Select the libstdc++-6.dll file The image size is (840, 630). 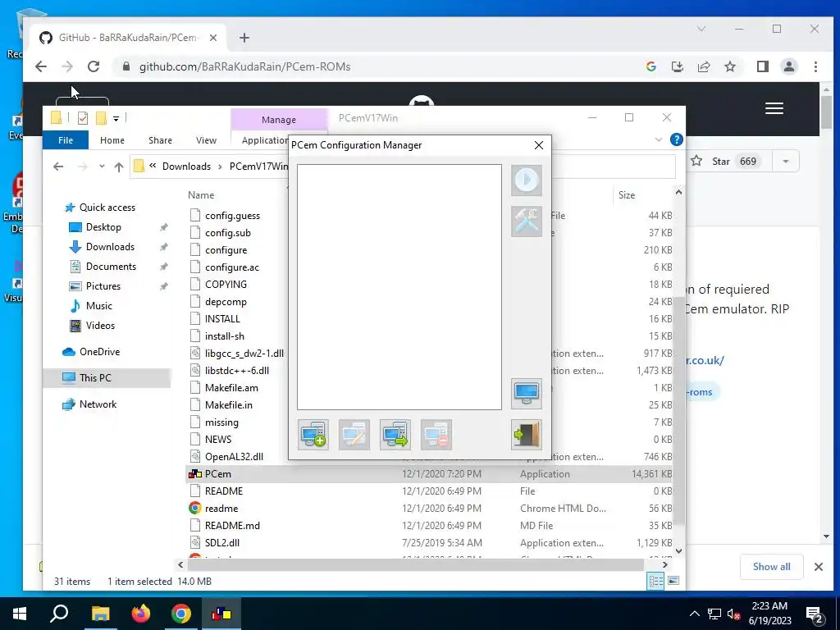237,371
